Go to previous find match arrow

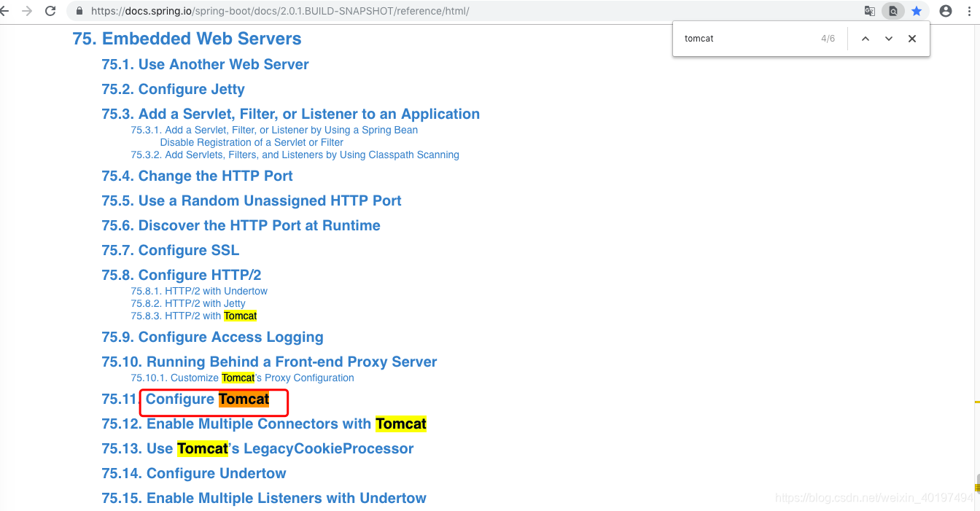(866, 39)
